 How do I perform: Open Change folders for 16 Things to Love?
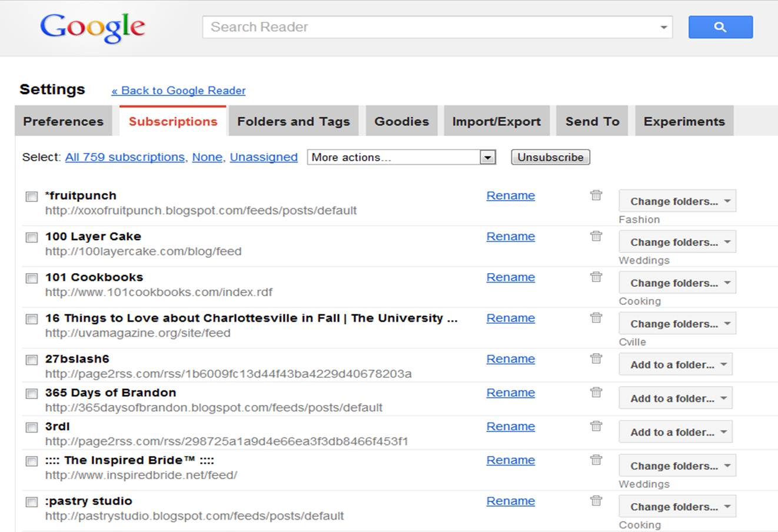click(x=677, y=324)
